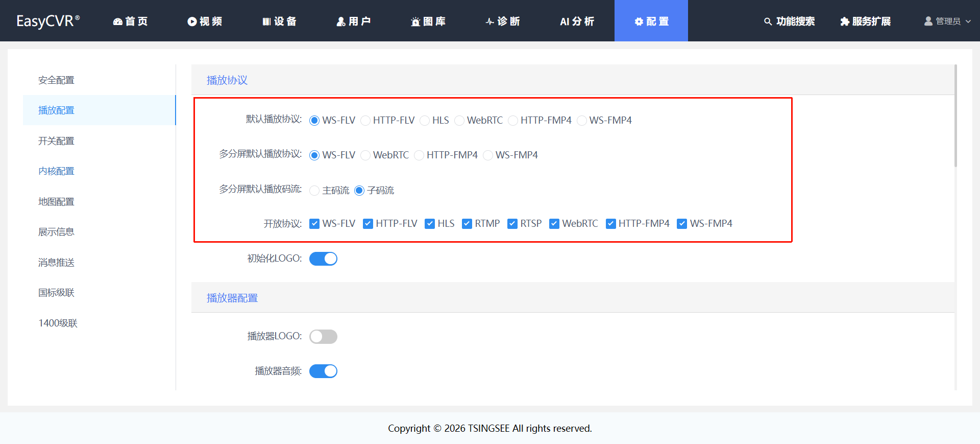980x444 pixels.
Task: Click the 服务扩展 puzzle icon
Action: pos(845,21)
